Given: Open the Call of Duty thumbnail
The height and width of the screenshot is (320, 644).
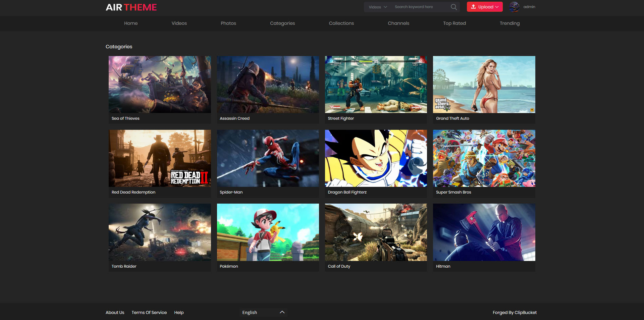Looking at the screenshot, I should 376,232.
